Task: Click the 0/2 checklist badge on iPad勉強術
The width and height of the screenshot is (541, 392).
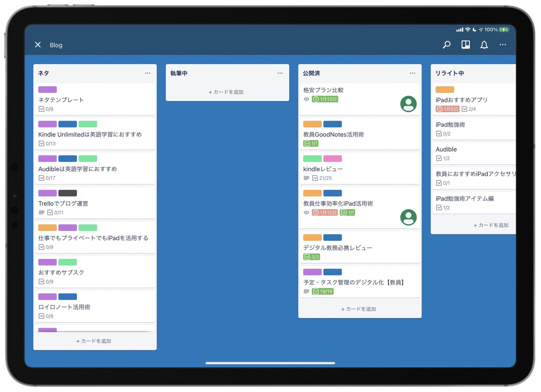Action: (x=444, y=134)
